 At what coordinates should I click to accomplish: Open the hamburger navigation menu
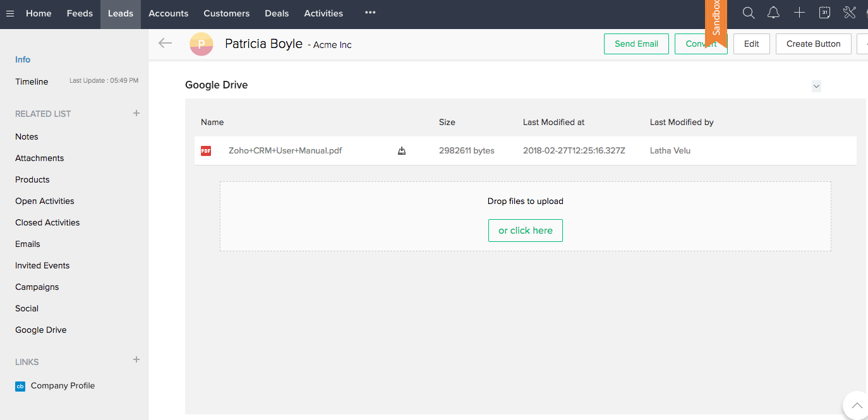(x=10, y=13)
